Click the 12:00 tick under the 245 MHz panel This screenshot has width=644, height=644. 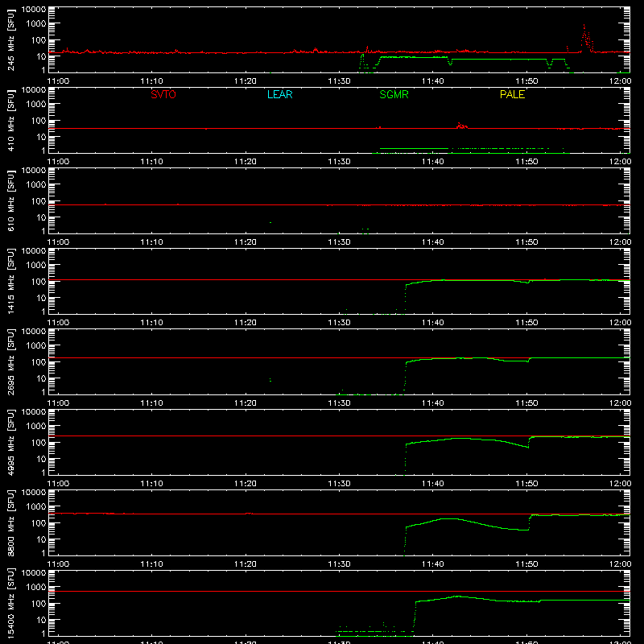620,81
